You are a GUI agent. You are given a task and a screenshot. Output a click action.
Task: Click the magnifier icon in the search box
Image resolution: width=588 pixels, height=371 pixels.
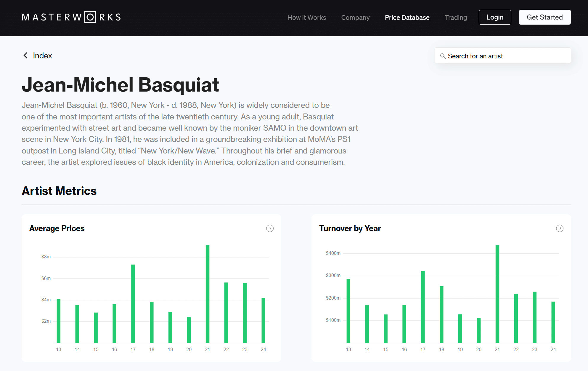pos(443,56)
